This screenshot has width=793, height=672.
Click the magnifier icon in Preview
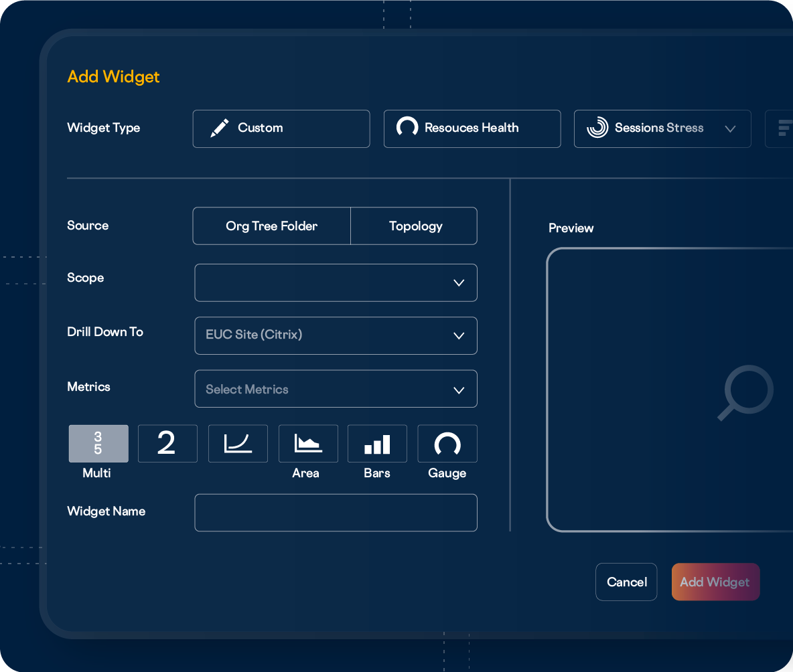point(746,392)
